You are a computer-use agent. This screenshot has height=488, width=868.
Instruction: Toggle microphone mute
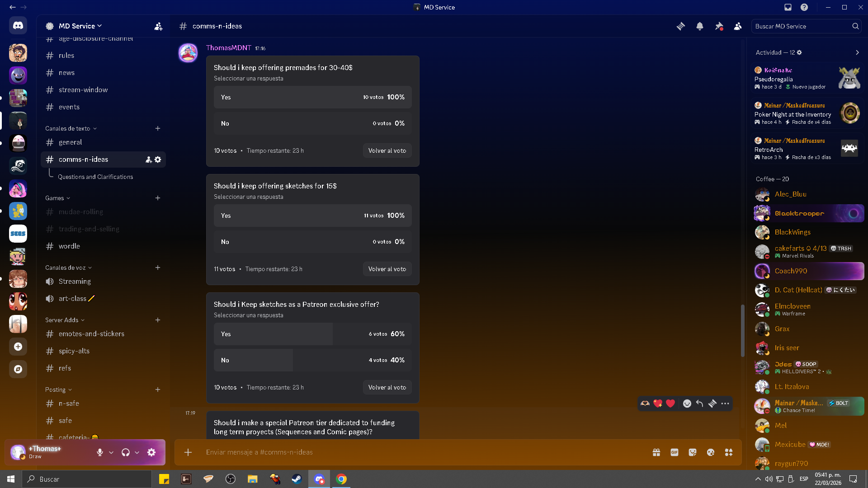[100, 452]
